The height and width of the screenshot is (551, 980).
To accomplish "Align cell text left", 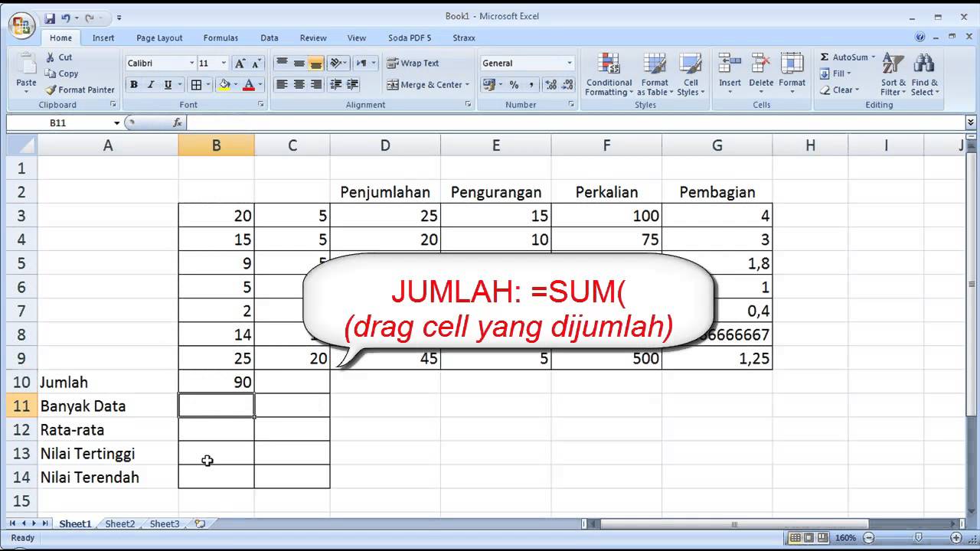I will (282, 85).
